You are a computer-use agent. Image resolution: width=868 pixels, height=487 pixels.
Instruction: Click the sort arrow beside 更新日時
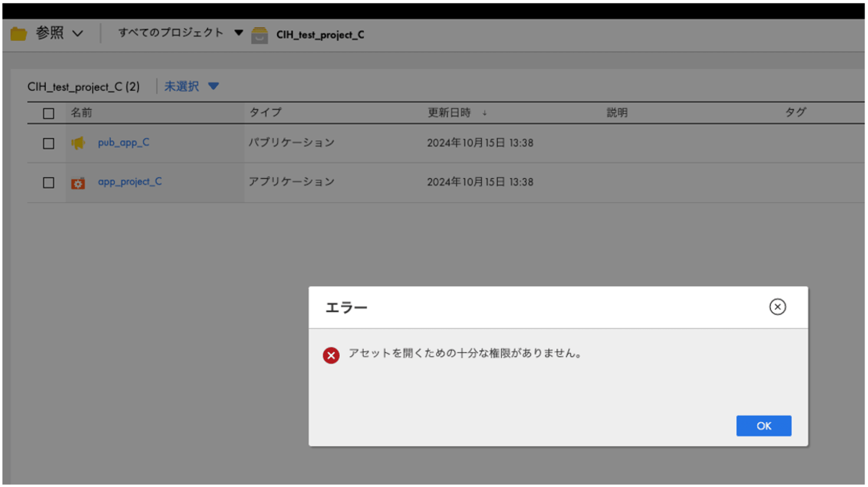coord(484,113)
